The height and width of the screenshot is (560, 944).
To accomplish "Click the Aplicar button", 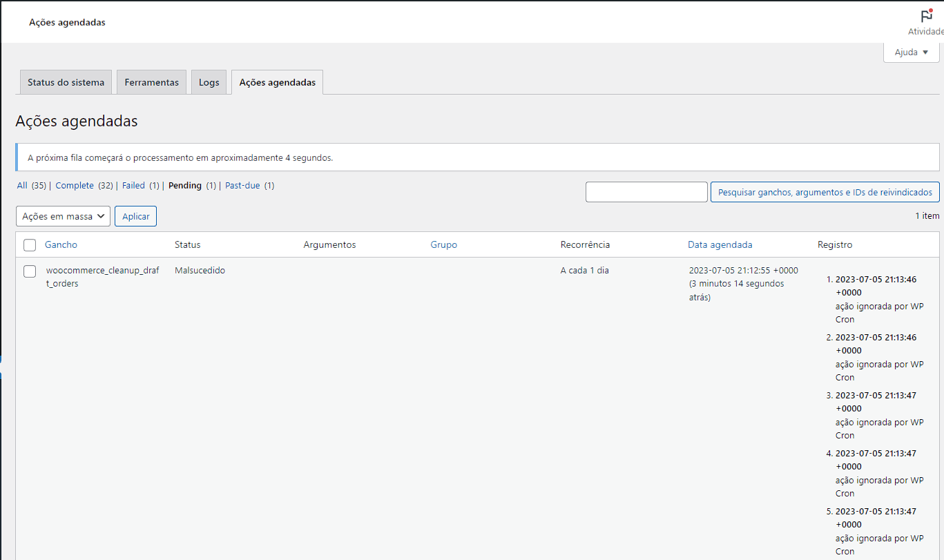I will pyautogui.click(x=135, y=215).
